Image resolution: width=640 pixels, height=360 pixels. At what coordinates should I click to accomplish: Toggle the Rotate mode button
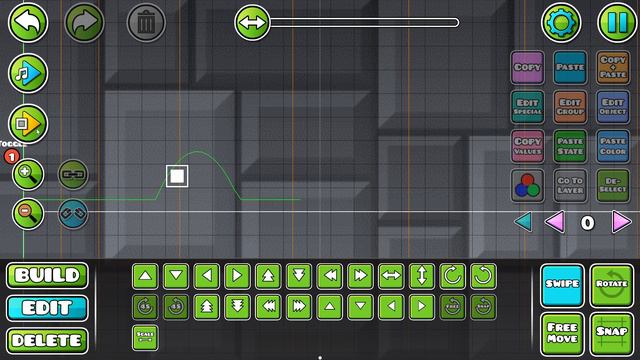(x=611, y=285)
